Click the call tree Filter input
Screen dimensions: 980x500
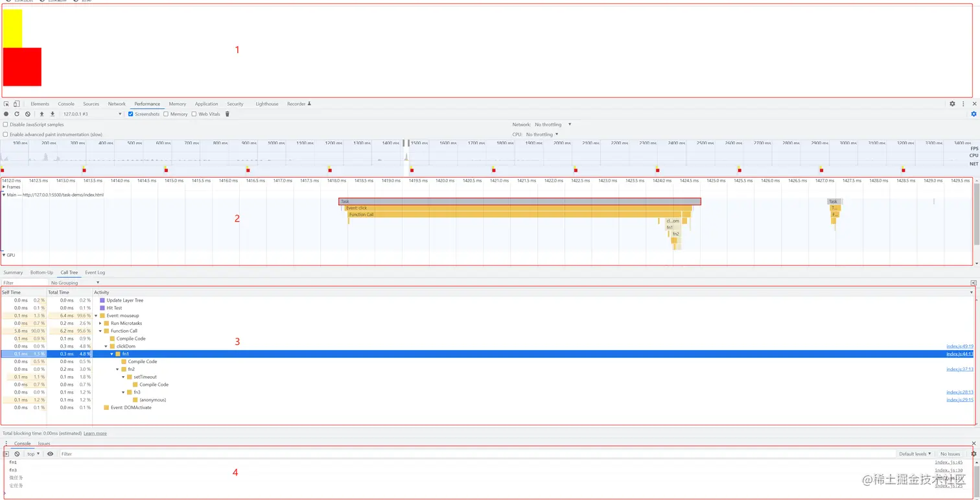[25, 283]
